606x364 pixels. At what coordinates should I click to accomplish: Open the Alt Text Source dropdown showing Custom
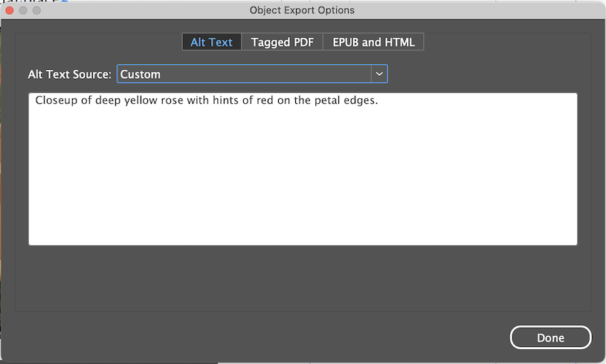tap(244, 74)
